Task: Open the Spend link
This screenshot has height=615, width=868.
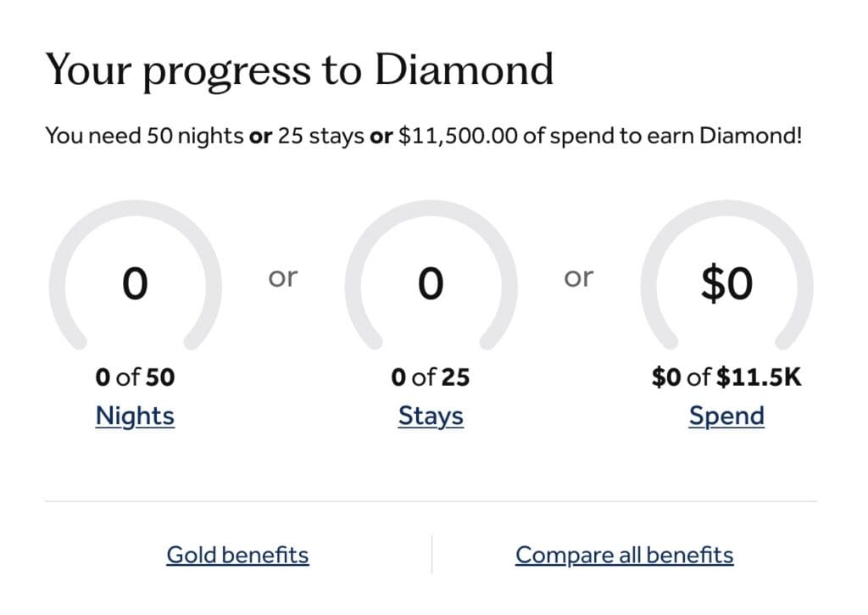Action: tap(726, 417)
